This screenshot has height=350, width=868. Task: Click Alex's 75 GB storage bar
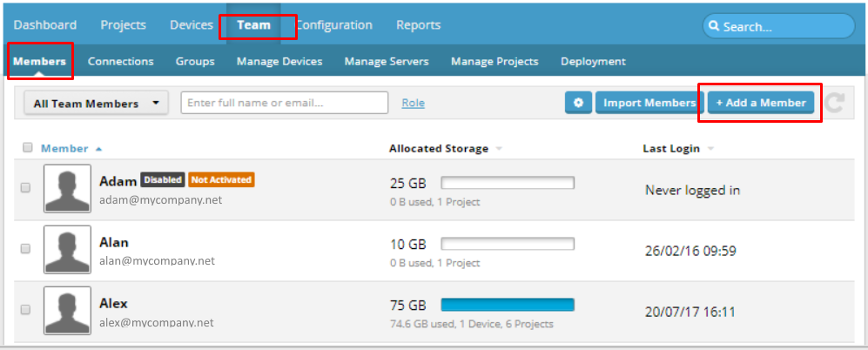pyautogui.click(x=508, y=305)
